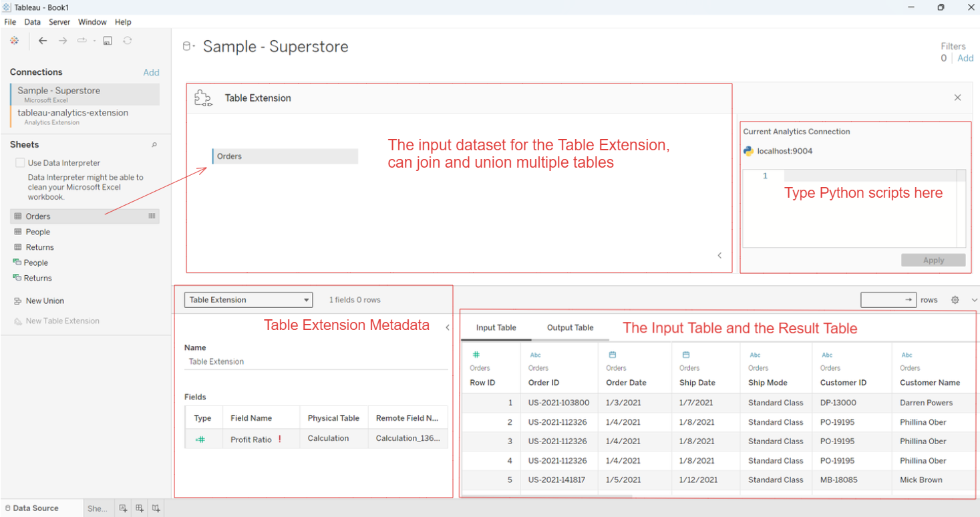Click the new dashboard icon in the bottom bar
Screen dimensions: 980x517
click(x=140, y=508)
